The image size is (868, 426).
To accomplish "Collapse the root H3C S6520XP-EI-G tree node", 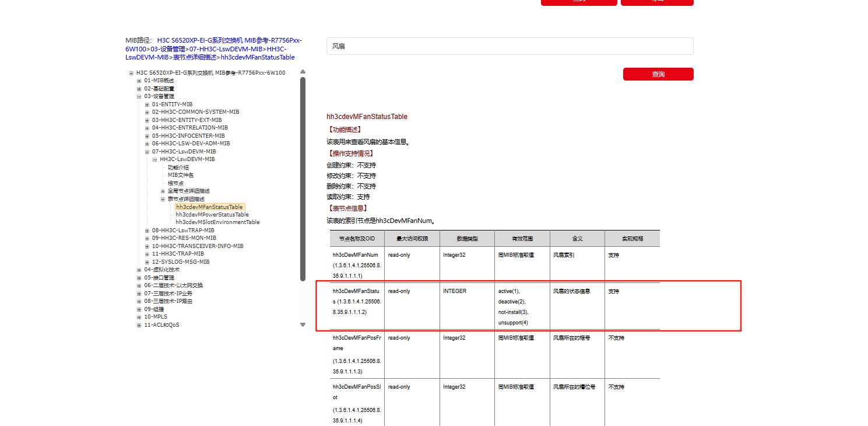I will click(x=131, y=73).
